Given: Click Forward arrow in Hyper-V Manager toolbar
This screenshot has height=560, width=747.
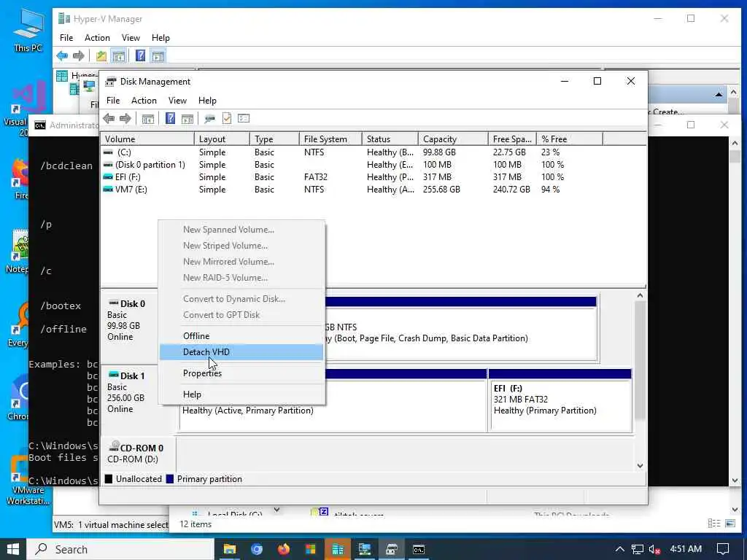Looking at the screenshot, I should [79, 55].
